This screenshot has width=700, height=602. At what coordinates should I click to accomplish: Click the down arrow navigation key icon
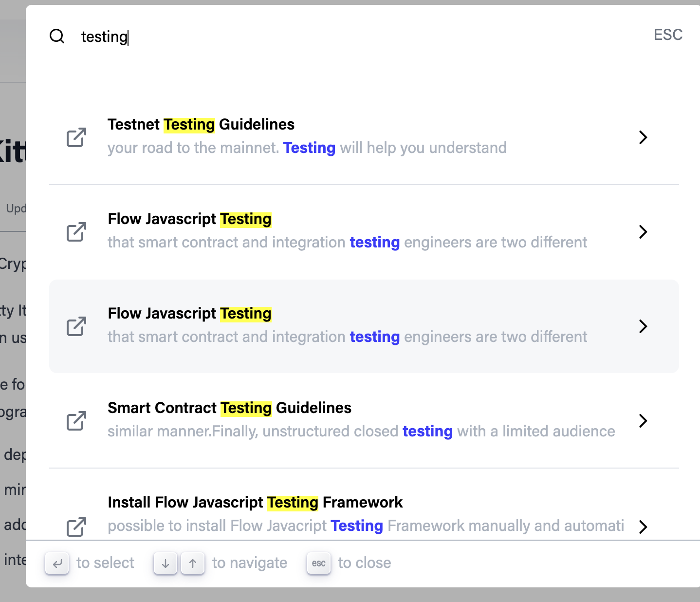tap(165, 563)
